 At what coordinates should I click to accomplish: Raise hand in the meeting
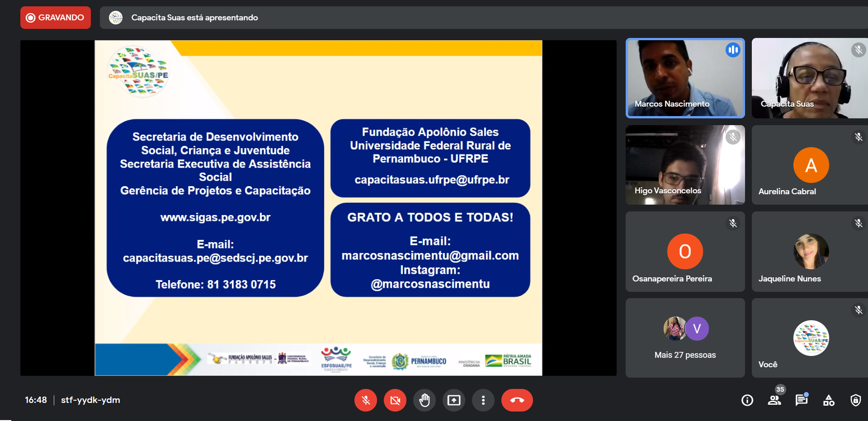(425, 400)
